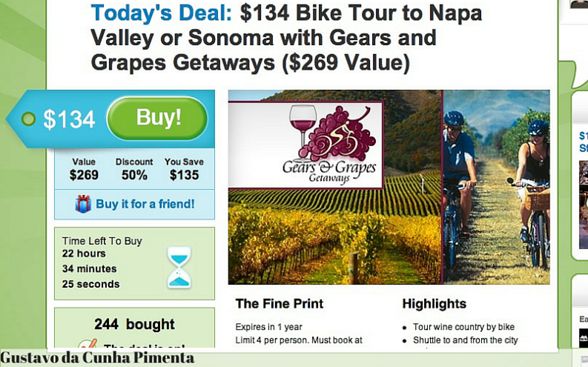Image resolution: width=588 pixels, height=367 pixels.
Task: Open the Buy it for a friend link
Action: [145, 204]
